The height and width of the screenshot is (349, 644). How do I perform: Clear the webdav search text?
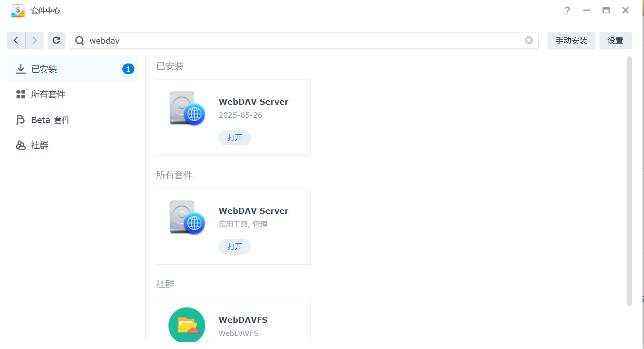(x=529, y=40)
